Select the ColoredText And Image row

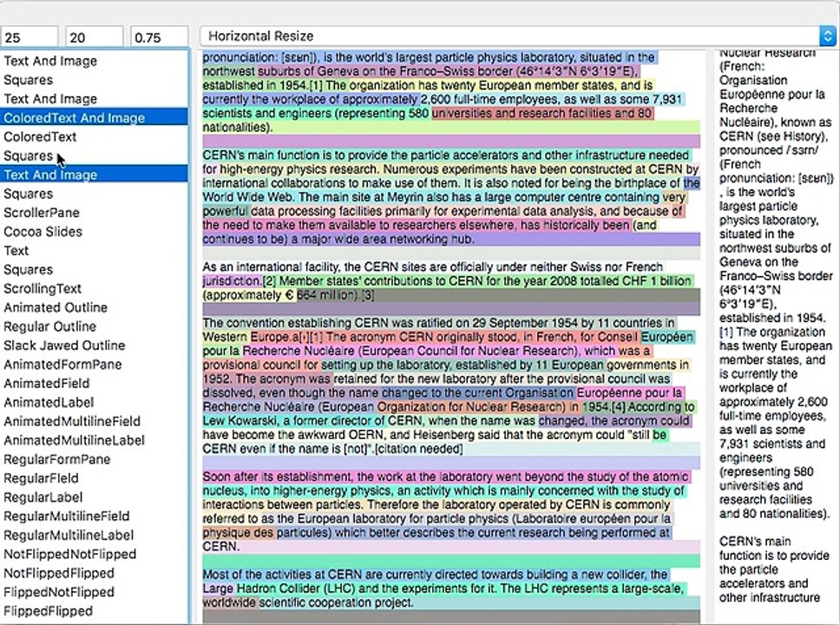95,118
